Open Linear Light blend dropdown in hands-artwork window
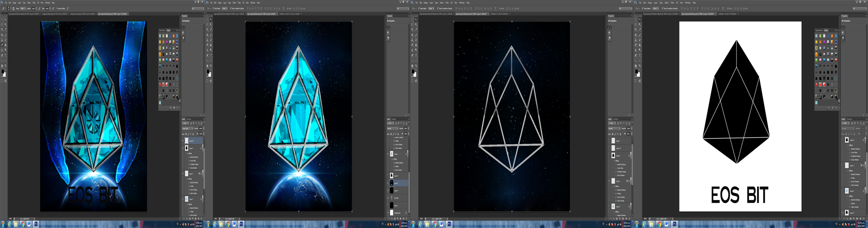 point(188,128)
